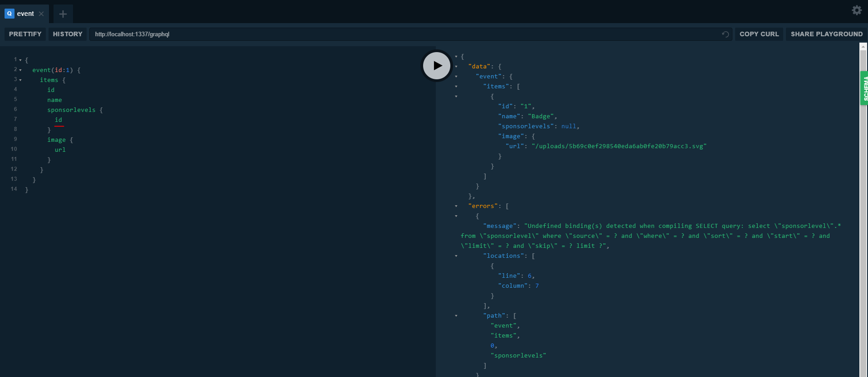Collapse the "event" node in response
The width and height of the screenshot is (868, 377).
coord(456,77)
